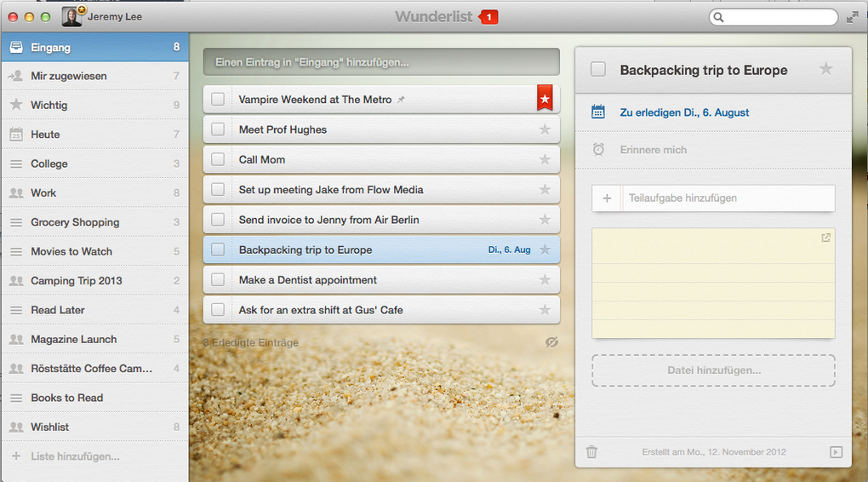Screen dimensions: 868x482
Task: Click Zu erledigen Di., 6. August link
Action: click(684, 112)
